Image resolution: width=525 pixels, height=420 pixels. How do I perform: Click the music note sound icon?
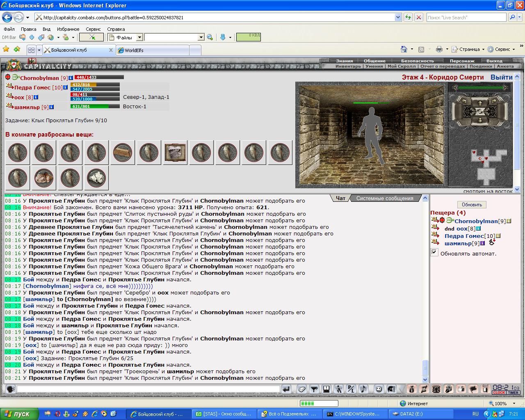pos(363,389)
